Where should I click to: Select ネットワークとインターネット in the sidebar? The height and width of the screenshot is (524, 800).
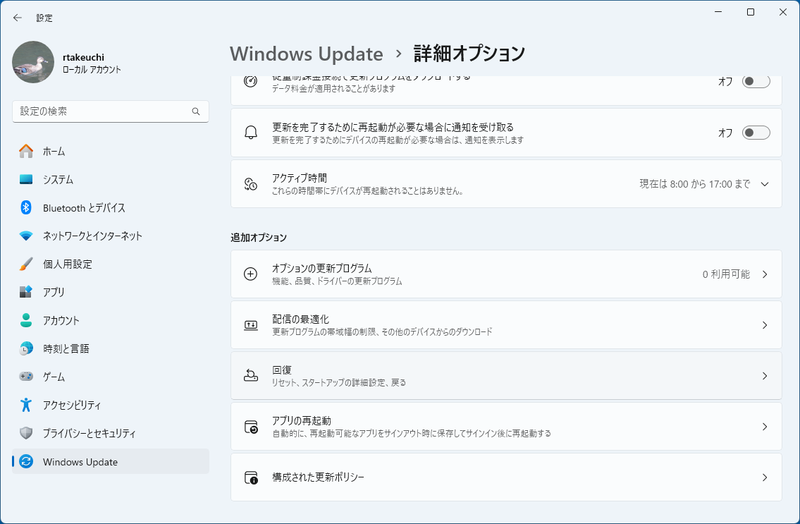[x=110, y=236]
